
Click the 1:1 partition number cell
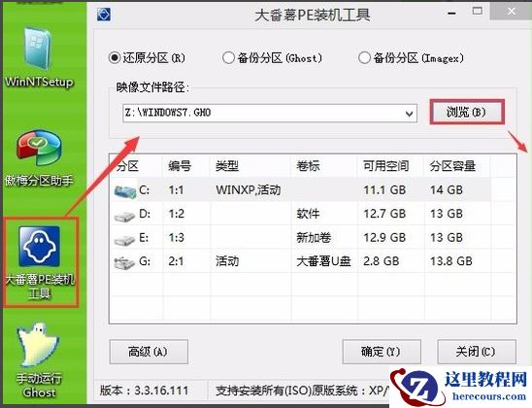click(x=176, y=190)
